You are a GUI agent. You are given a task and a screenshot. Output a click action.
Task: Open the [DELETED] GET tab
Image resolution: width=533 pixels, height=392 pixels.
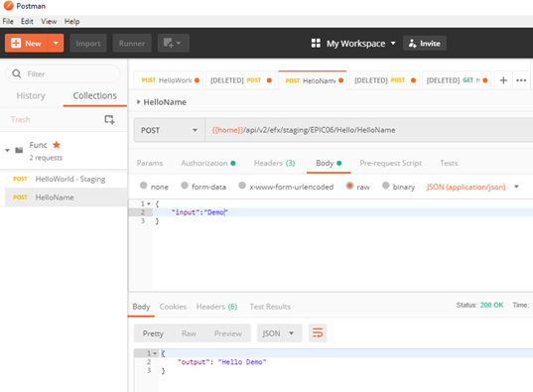pyautogui.click(x=457, y=80)
